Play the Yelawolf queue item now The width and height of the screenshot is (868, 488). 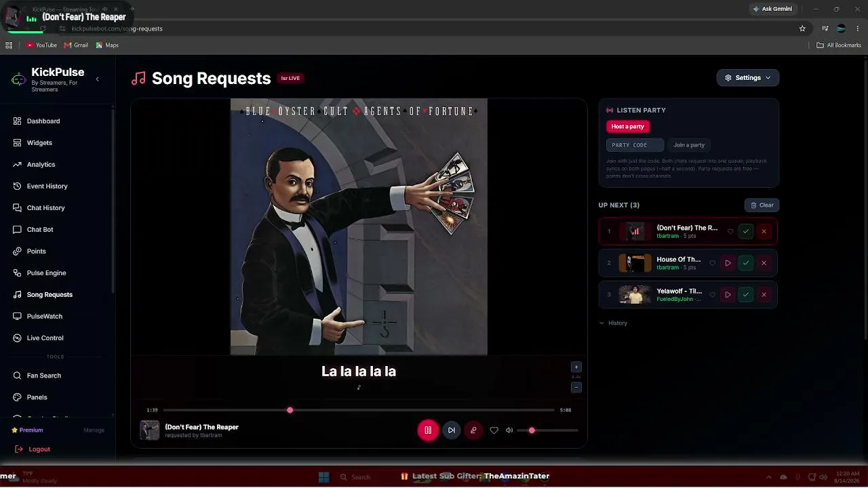(728, 295)
